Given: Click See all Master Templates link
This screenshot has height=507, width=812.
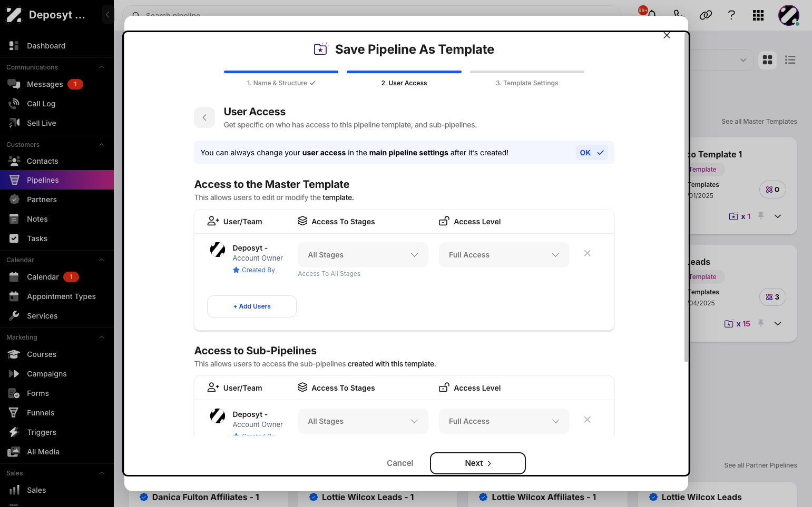Looking at the screenshot, I should [x=759, y=122].
